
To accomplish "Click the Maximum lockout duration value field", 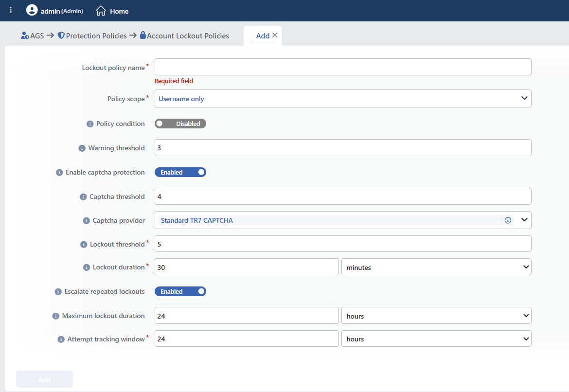I will coord(247,316).
